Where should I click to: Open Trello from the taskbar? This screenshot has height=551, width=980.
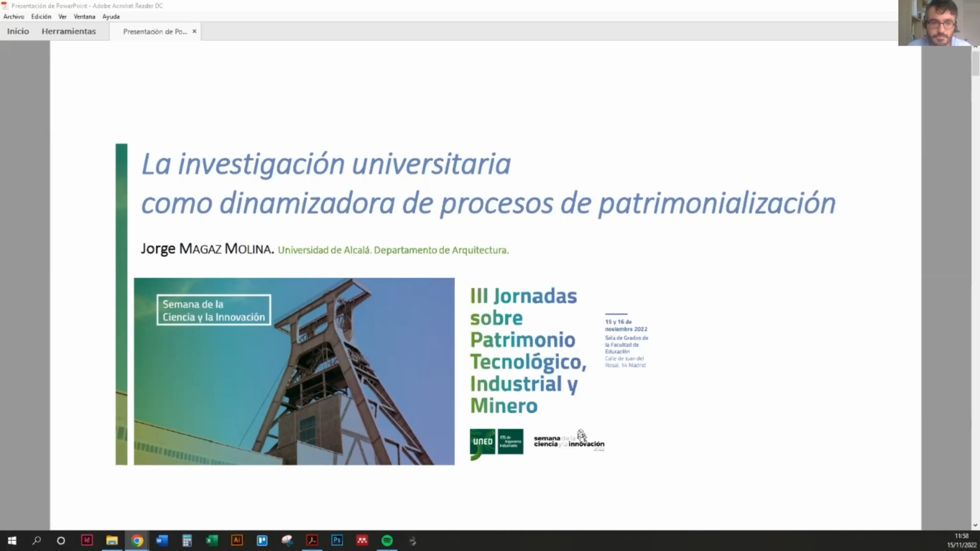(262, 540)
